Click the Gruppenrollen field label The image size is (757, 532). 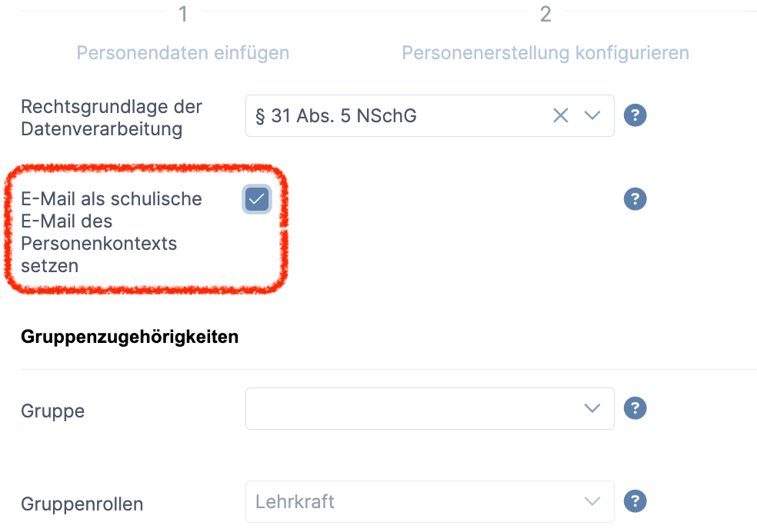pyautogui.click(x=82, y=504)
